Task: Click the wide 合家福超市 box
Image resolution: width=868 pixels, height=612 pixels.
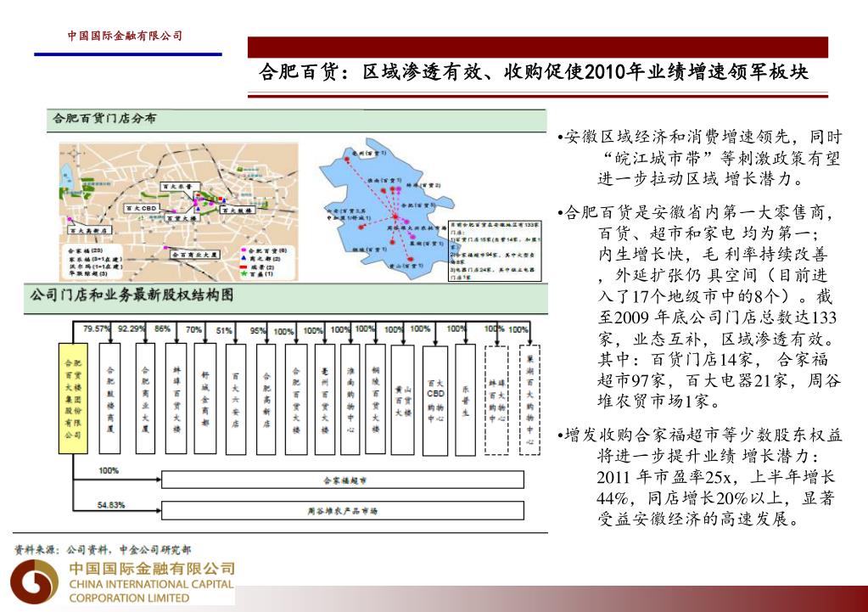Action: tap(343, 480)
